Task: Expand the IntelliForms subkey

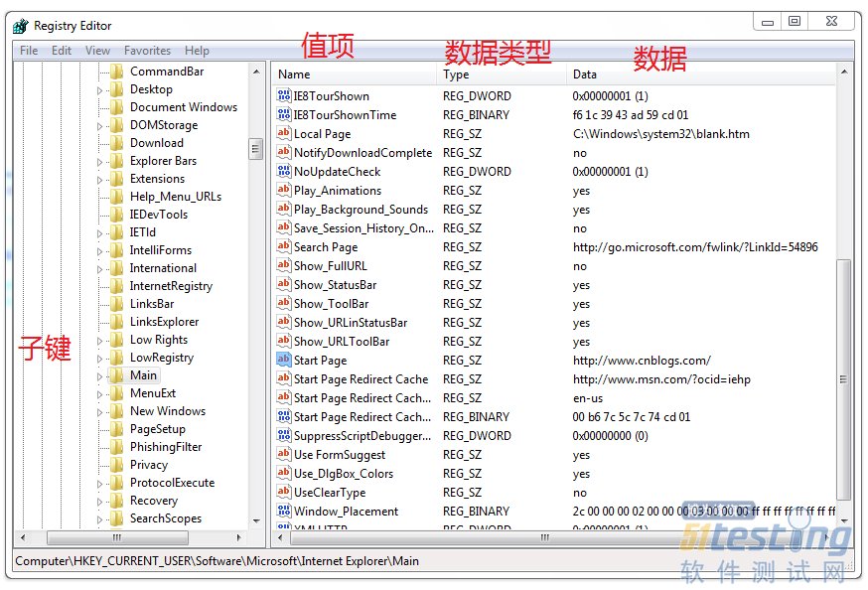Action: click(99, 251)
